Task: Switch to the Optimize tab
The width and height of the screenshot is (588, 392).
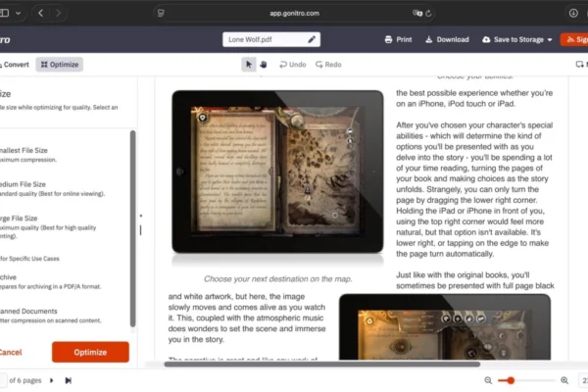Action: tap(60, 65)
